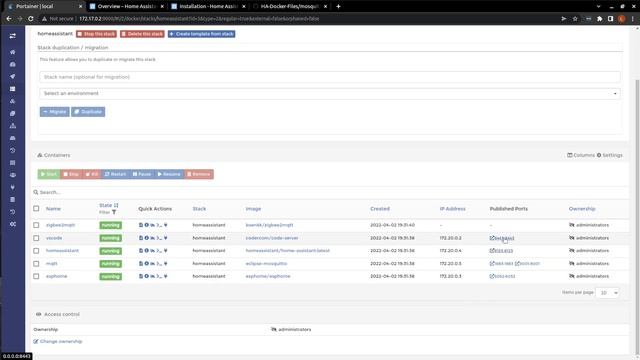Open the Containers cubes icon in sidebar
Screen dimensions: 640x360
click(x=13, y=101)
